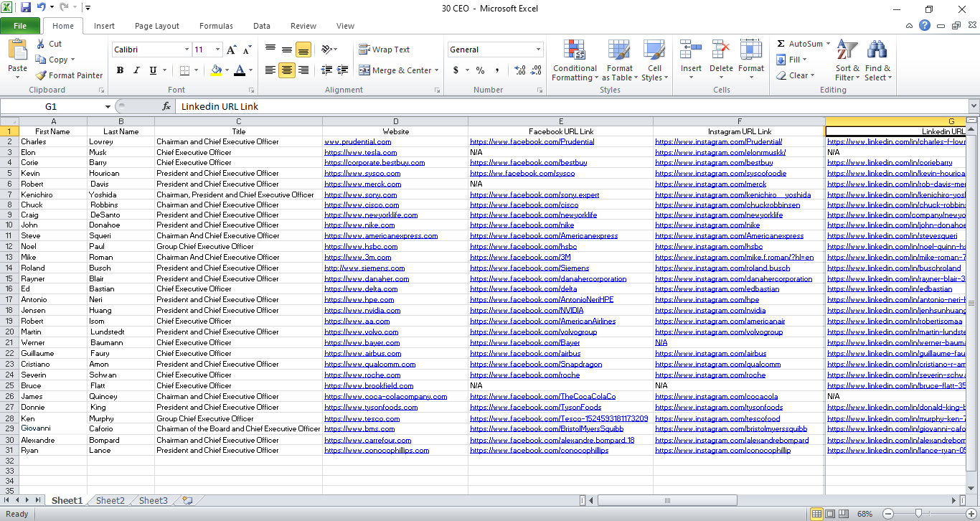Increase font size with Grow Font
The width and height of the screenshot is (980, 521).
pos(231,50)
